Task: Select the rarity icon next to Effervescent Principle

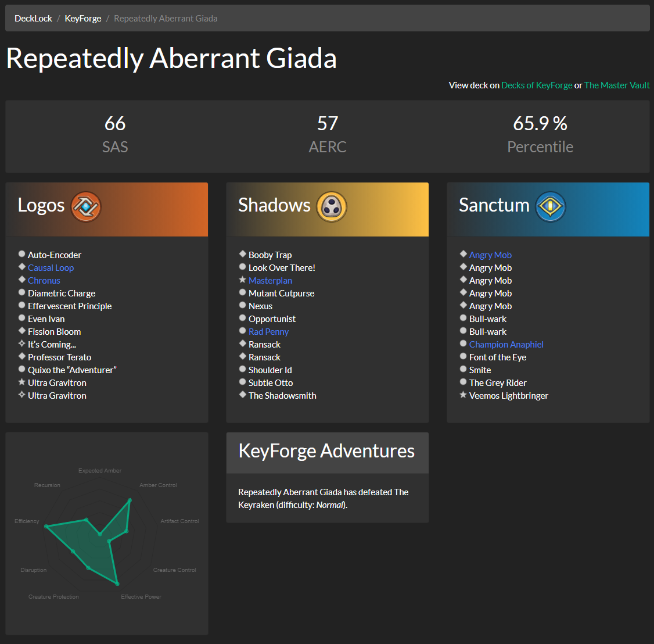Action: (x=21, y=305)
